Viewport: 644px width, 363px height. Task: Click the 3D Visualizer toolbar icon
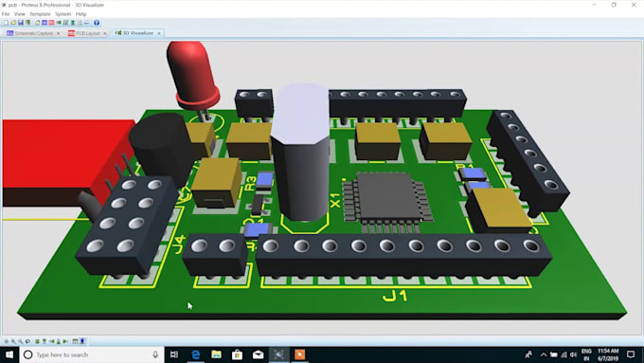[x=59, y=23]
